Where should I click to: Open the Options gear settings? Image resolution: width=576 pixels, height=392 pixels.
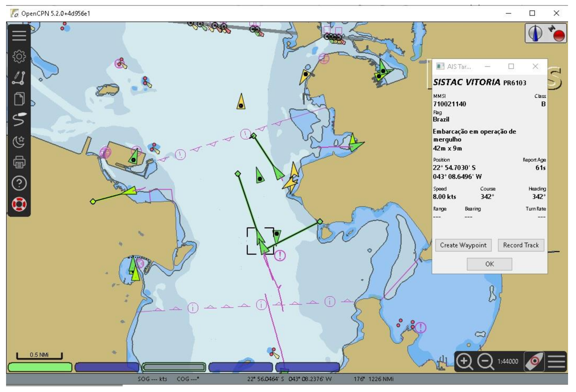click(19, 57)
